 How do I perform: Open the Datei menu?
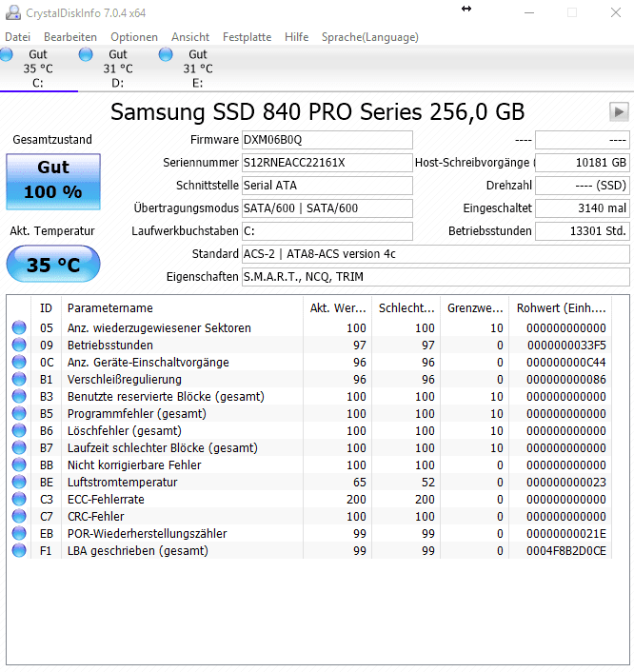[x=17, y=37]
